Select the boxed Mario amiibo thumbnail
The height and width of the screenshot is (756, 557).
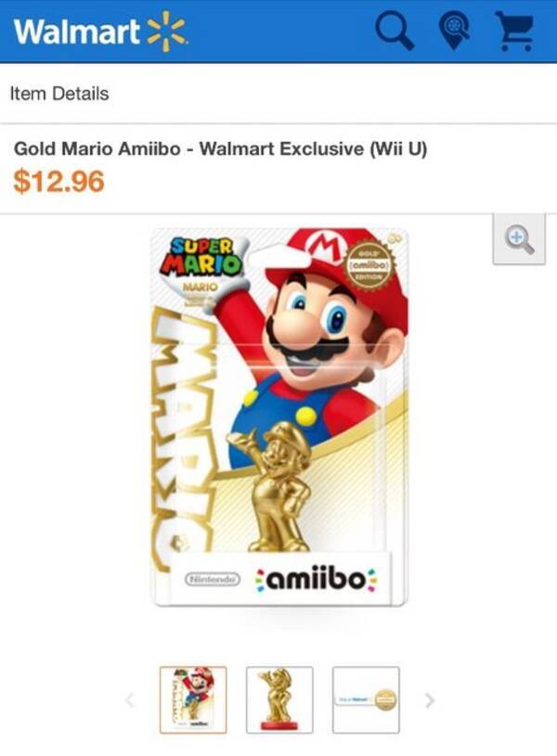click(193, 700)
